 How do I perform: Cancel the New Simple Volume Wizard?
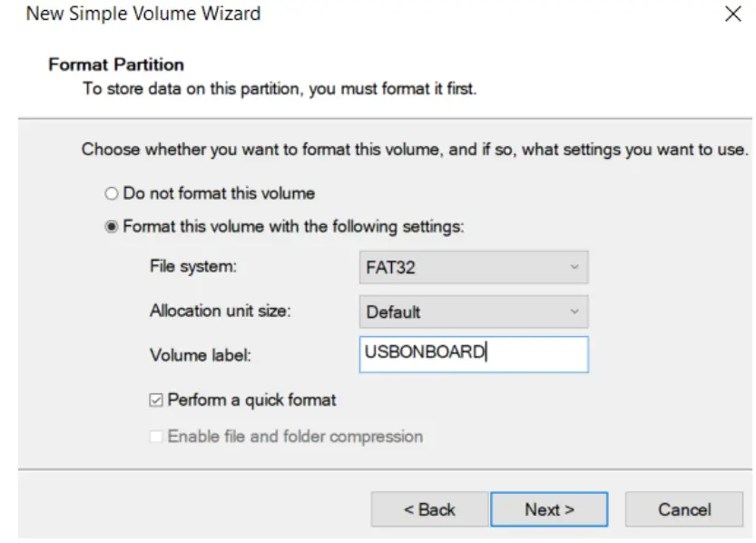(x=684, y=509)
